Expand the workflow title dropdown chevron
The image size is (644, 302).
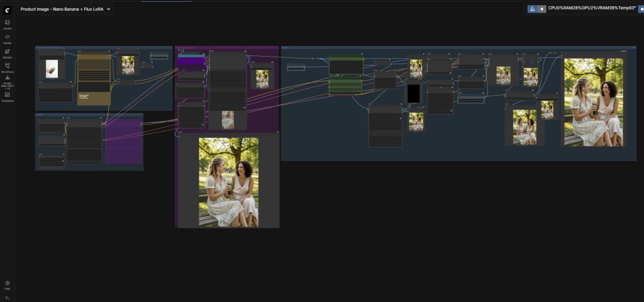pos(108,9)
